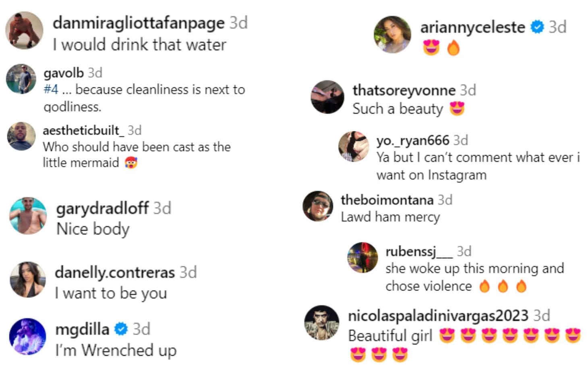Open the yo._ryan666 username link
Image resolution: width=588 pixels, height=368 pixels.
pos(412,140)
